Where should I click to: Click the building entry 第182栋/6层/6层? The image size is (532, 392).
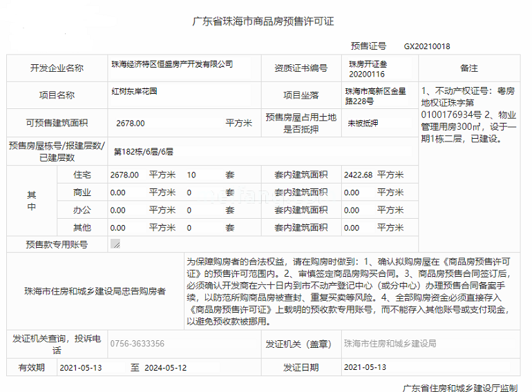144,152
